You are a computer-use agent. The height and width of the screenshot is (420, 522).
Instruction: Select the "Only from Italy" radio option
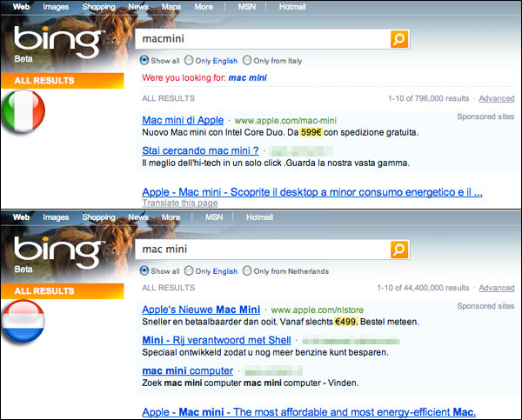[248, 60]
